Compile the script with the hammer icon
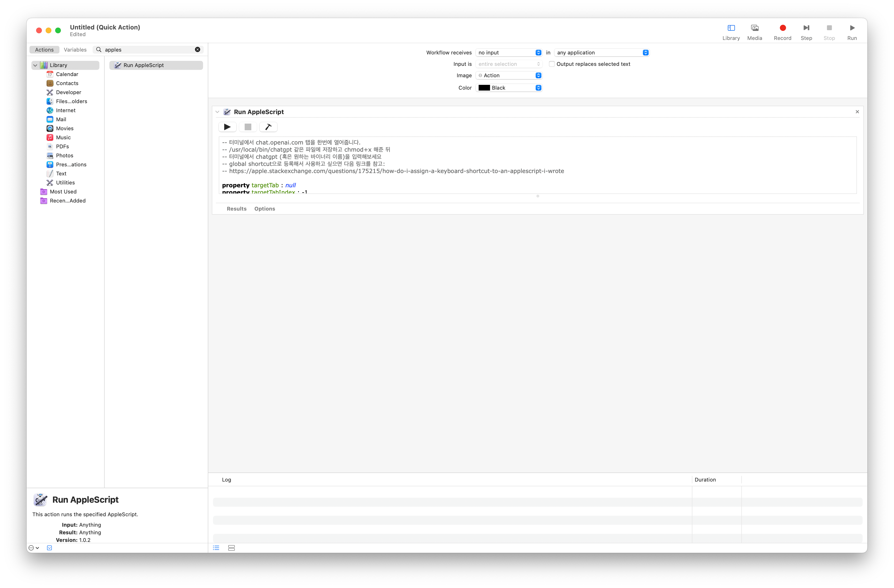Screen dimensions: 894x588 click(x=268, y=127)
